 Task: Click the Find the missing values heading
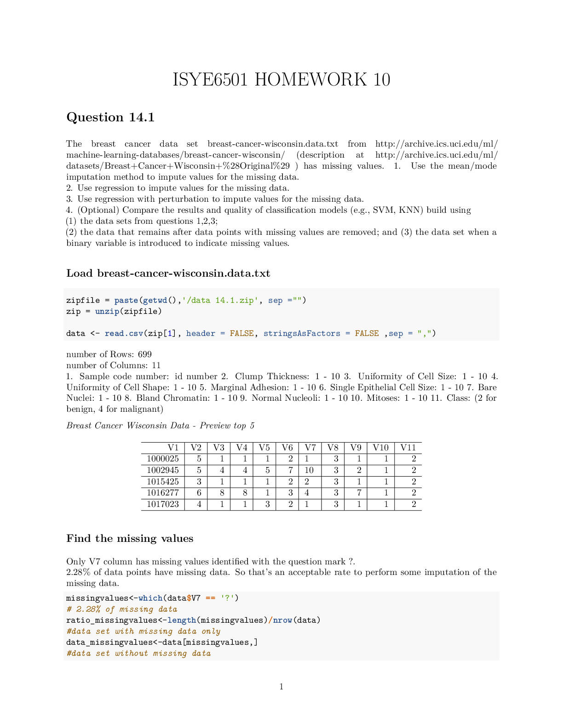click(130, 538)
